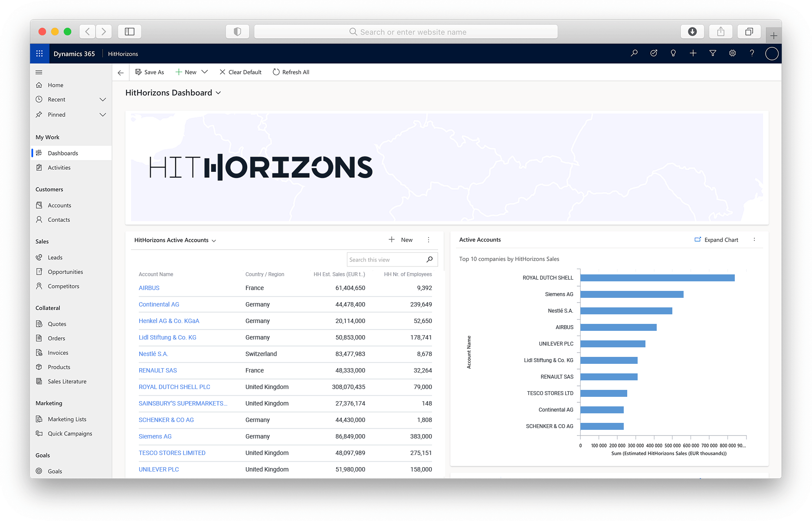Viewport: 812px width, 521px height.
Task: Click HitHorizons in the header bar
Action: click(x=123, y=54)
